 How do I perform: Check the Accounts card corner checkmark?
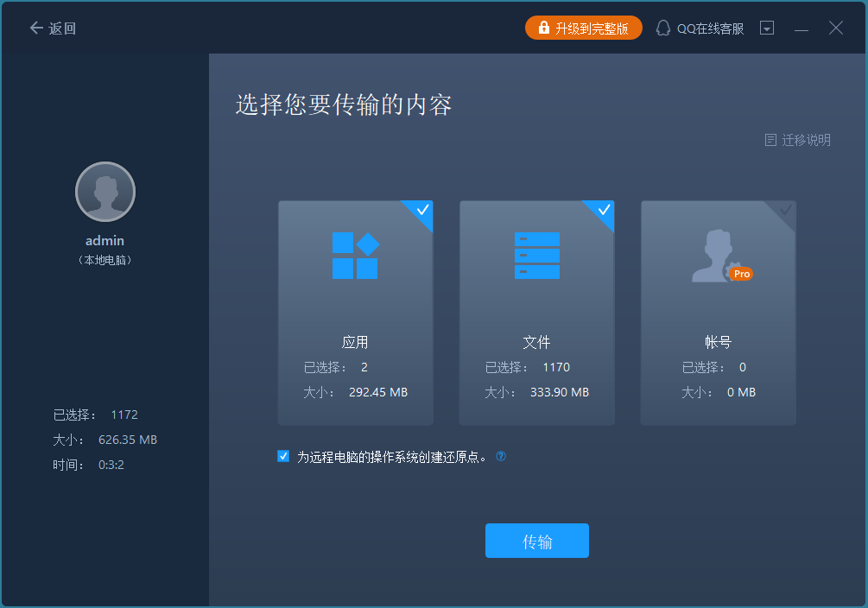coord(785,211)
